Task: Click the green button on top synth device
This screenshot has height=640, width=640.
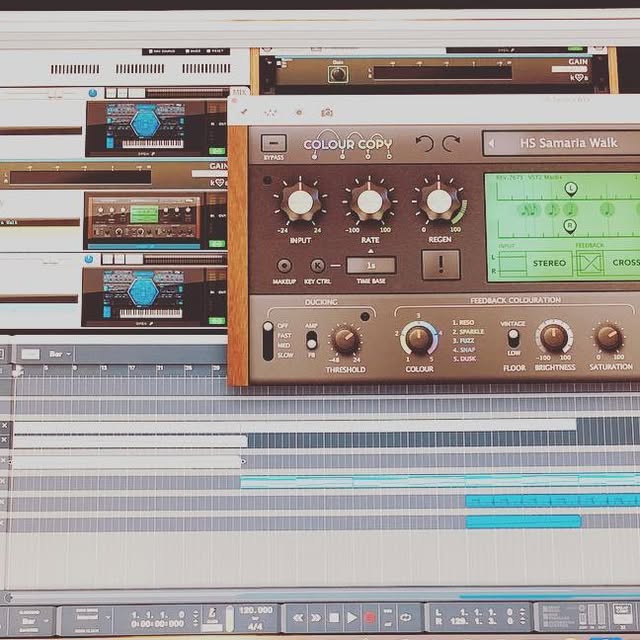Action: 217,151
